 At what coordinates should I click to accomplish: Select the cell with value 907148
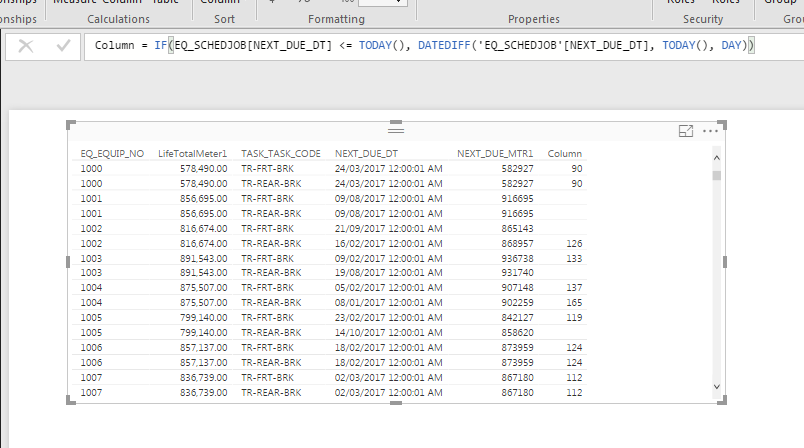pyautogui.click(x=517, y=288)
